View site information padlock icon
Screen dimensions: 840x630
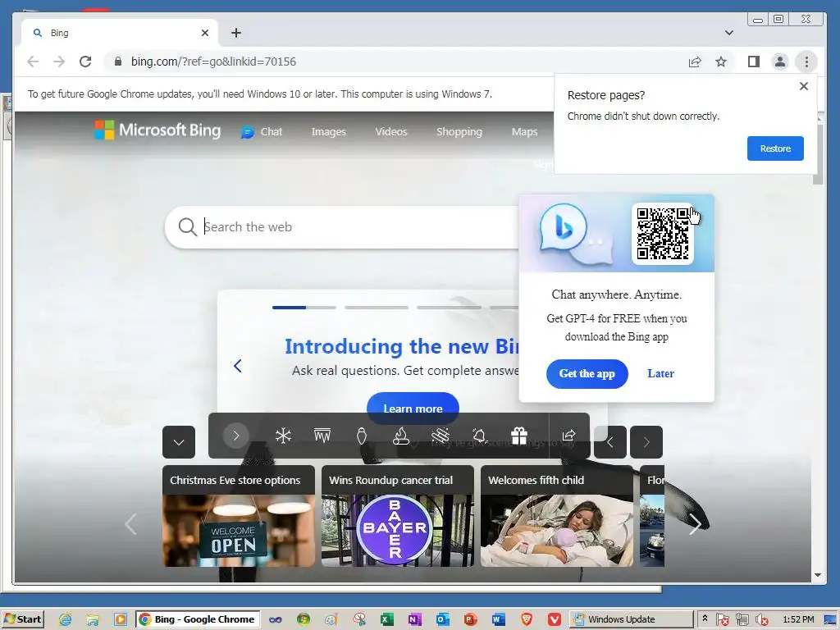pyautogui.click(x=118, y=61)
